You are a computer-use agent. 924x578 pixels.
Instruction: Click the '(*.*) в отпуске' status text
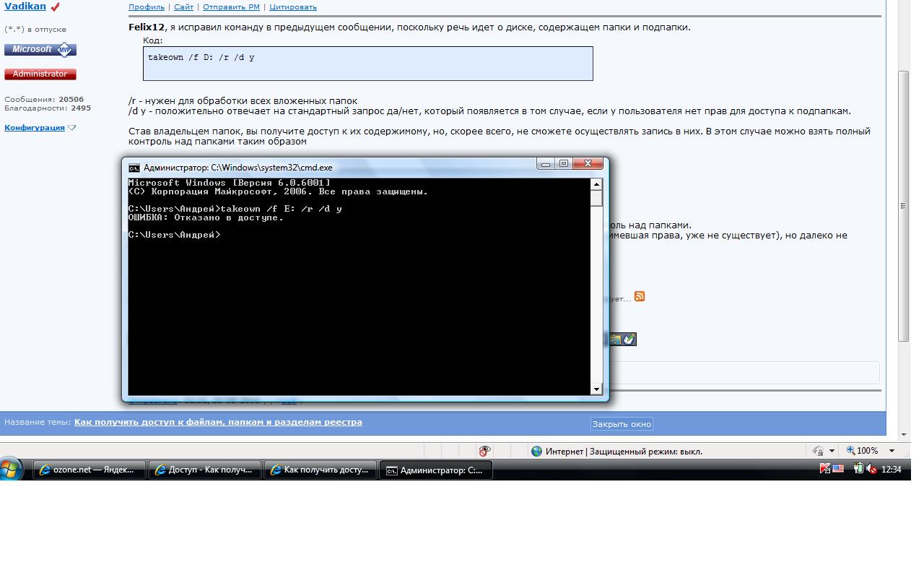35,30
